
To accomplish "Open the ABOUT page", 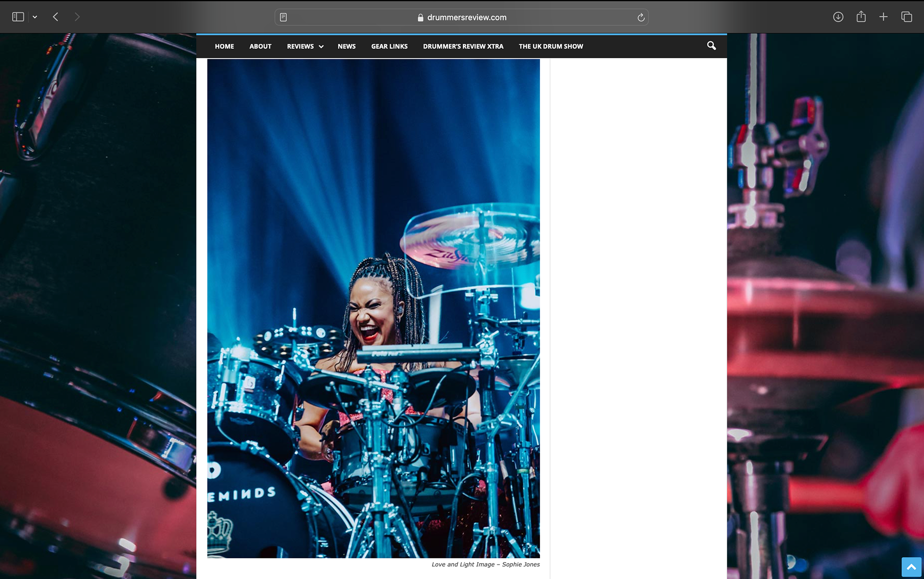I will tap(260, 46).
